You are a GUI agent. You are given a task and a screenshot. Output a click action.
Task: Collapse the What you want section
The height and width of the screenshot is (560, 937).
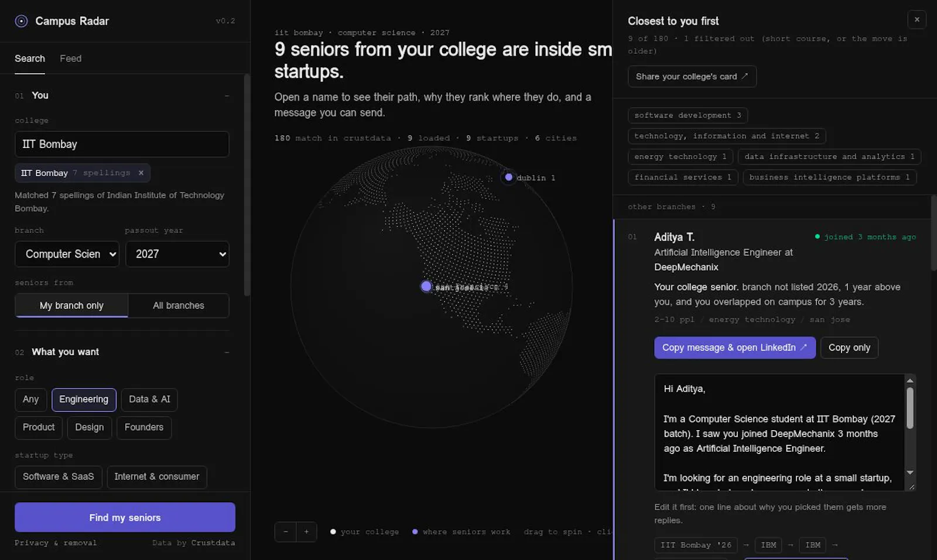(x=227, y=352)
